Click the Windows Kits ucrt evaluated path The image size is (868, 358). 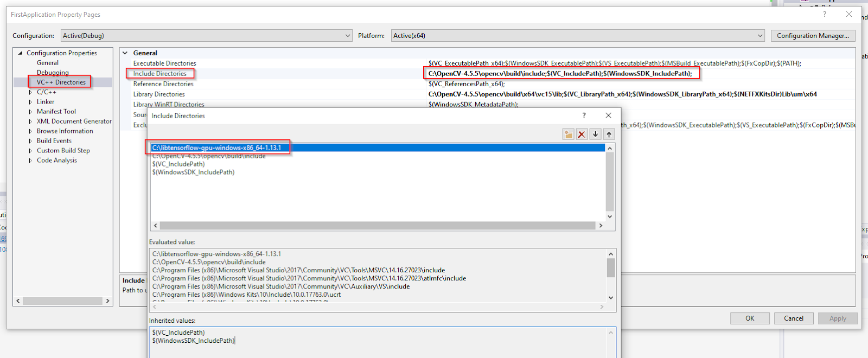[x=246, y=295]
